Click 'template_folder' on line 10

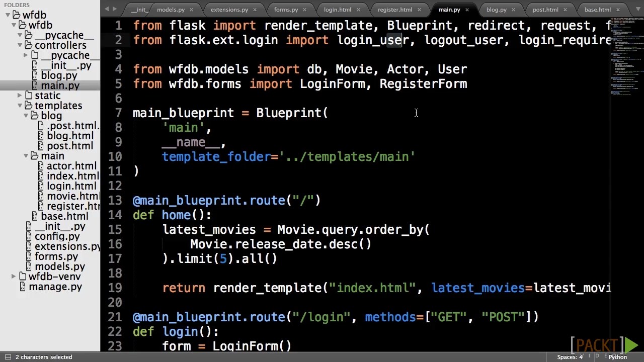[216, 157]
